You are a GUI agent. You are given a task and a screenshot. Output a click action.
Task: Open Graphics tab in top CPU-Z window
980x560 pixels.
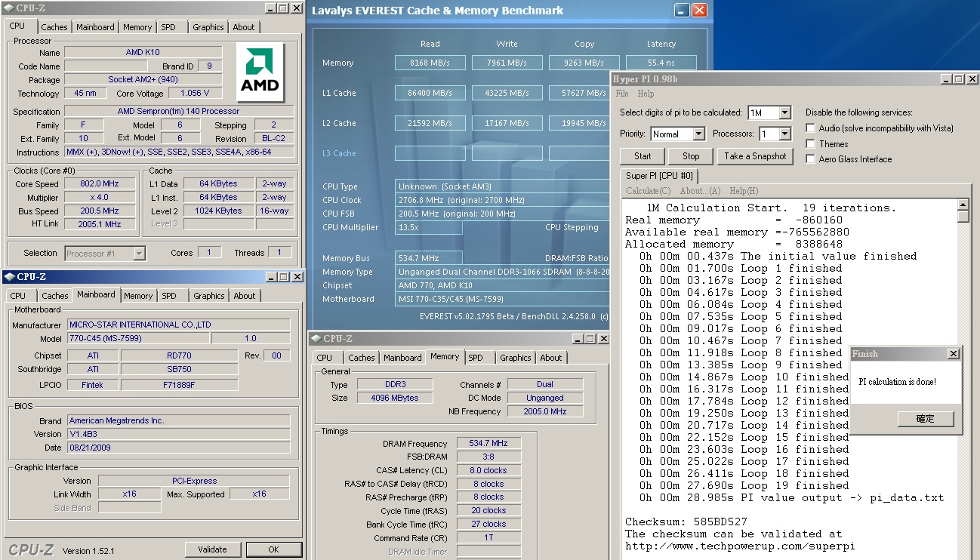208,27
